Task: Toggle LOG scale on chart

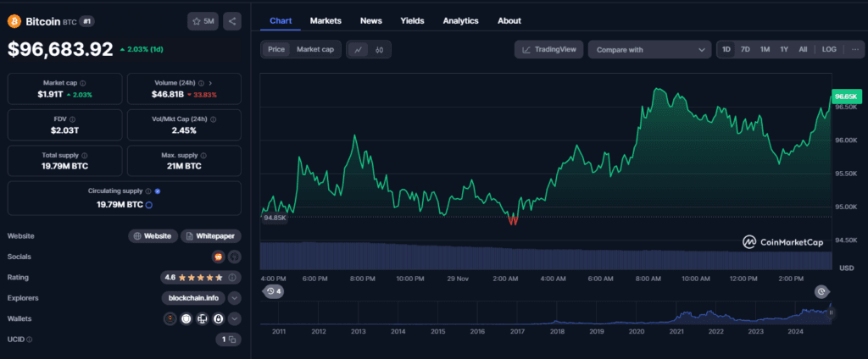Action: coord(829,49)
